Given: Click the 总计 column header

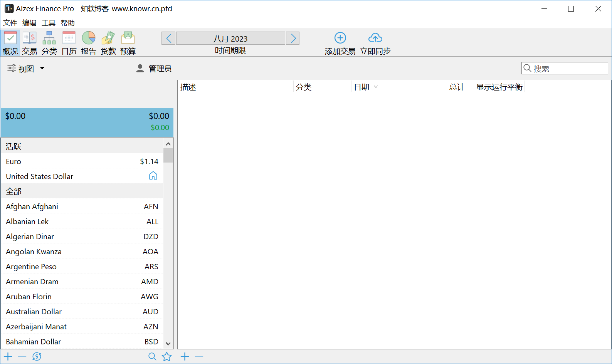Looking at the screenshot, I should [x=438, y=87].
